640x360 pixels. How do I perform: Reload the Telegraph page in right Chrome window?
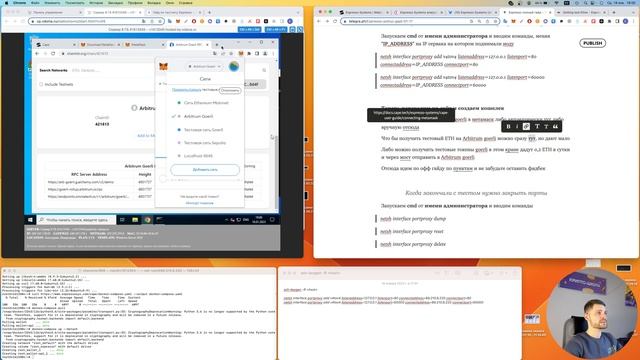(335, 21)
